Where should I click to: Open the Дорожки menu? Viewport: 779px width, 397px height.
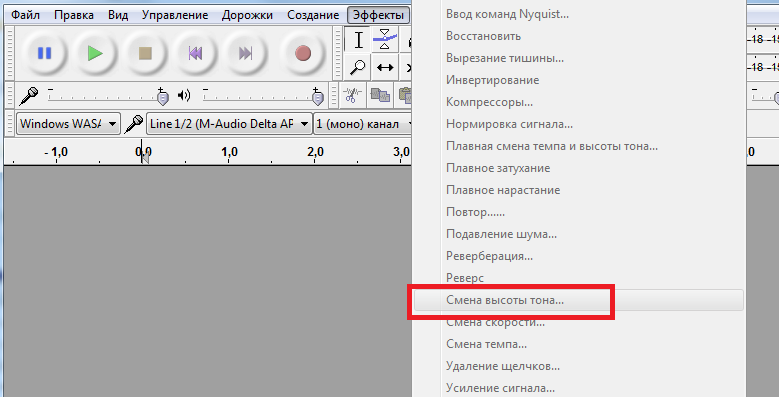(247, 15)
